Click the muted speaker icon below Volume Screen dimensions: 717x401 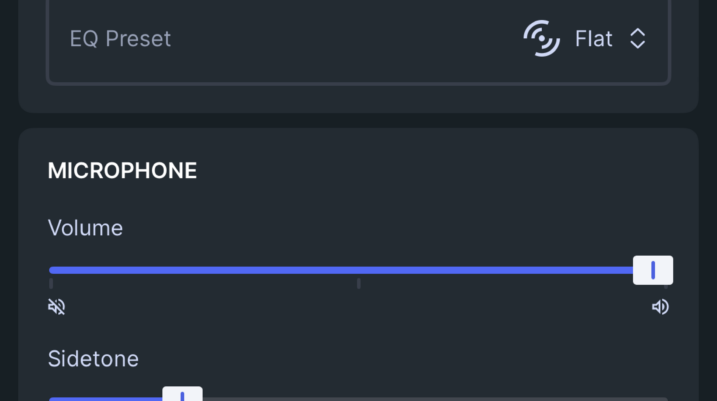coord(57,306)
